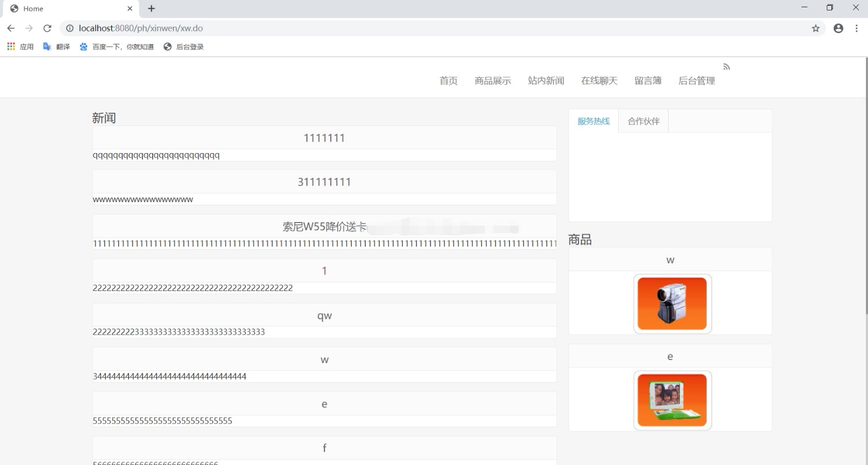868x465 pixels.
Task: Click the 2222222 news summary text
Action: pyautogui.click(x=193, y=288)
